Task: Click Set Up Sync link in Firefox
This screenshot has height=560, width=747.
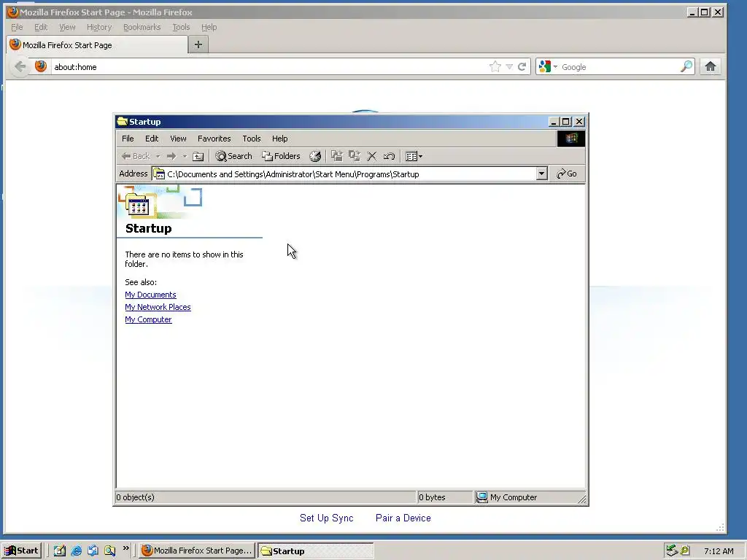Action: [x=326, y=518]
